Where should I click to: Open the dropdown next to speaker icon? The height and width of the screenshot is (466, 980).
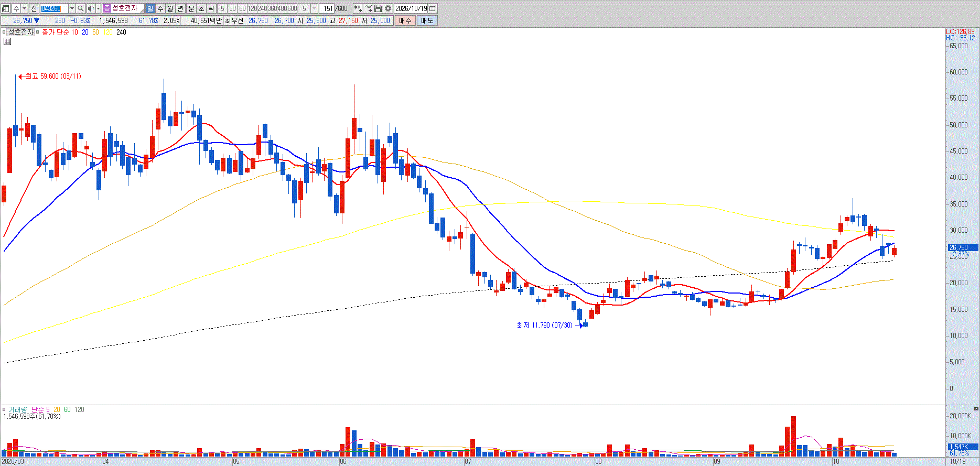pyautogui.click(x=98, y=8)
